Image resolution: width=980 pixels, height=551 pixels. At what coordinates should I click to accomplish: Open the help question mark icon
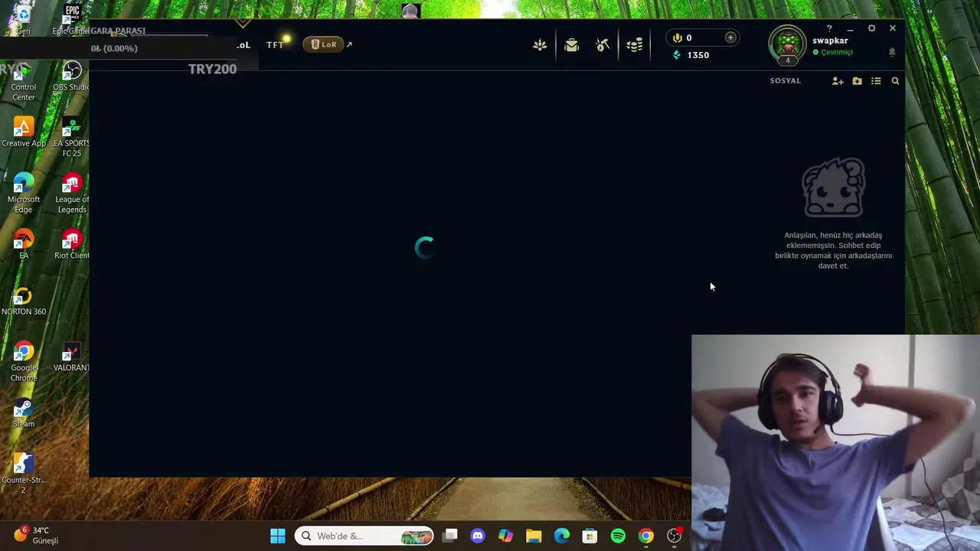[829, 28]
